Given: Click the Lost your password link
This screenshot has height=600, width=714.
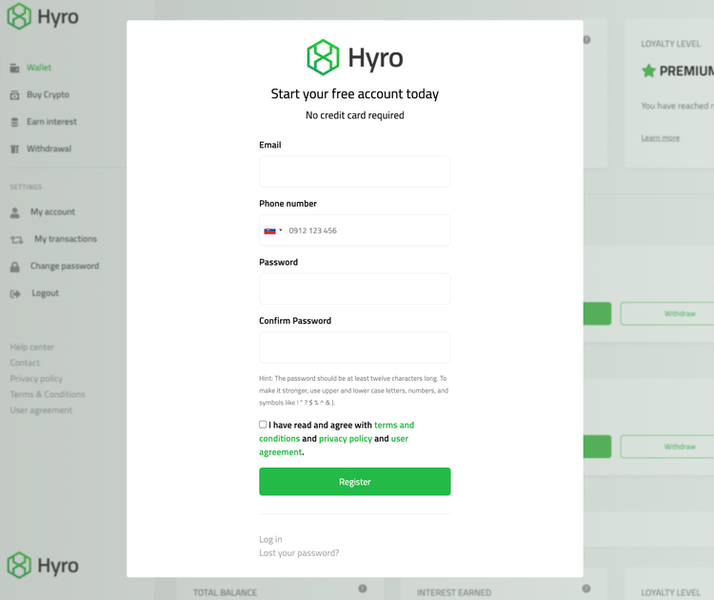Looking at the screenshot, I should coord(299,553).
